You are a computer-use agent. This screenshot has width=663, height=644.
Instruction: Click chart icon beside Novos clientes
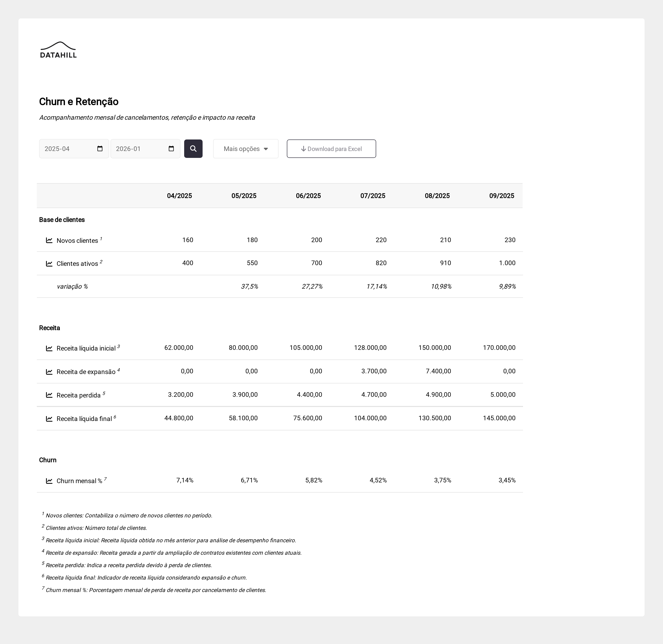[x=49, y=241]
